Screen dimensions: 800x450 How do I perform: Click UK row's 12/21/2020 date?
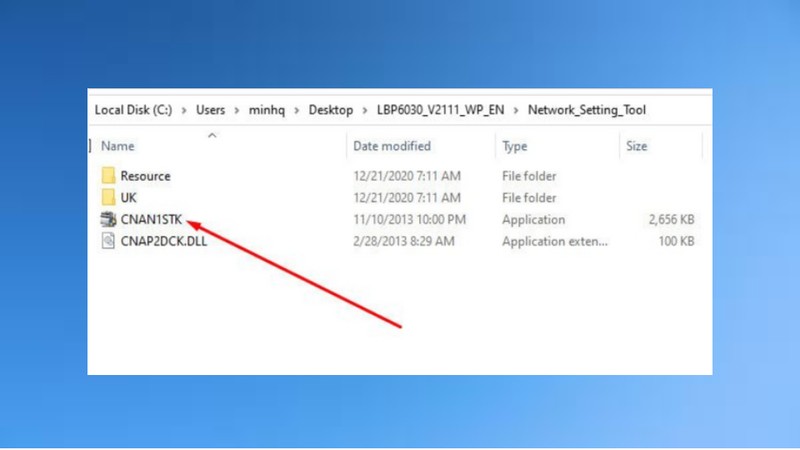tap(407, 197)
